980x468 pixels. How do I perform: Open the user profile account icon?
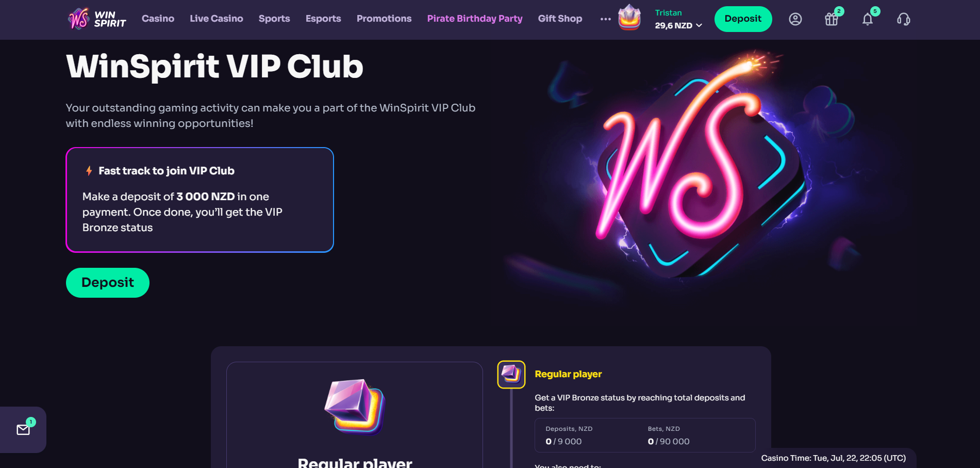(795, 19)
